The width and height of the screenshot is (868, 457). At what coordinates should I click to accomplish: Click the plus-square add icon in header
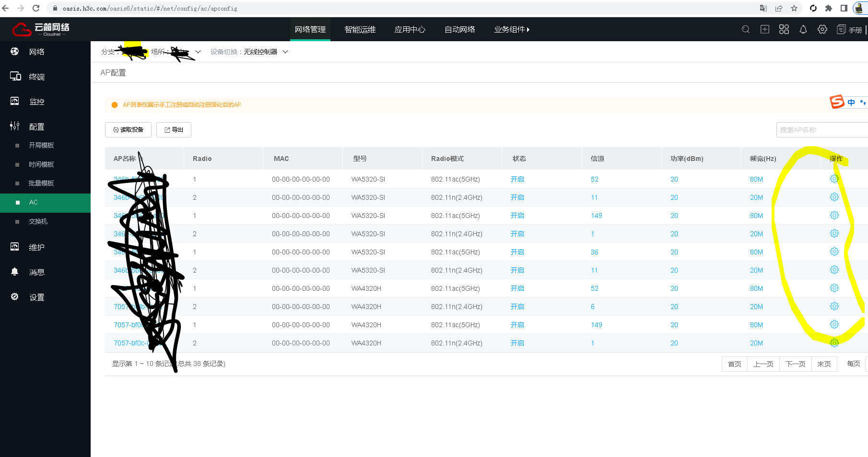(x=765, y=30)
